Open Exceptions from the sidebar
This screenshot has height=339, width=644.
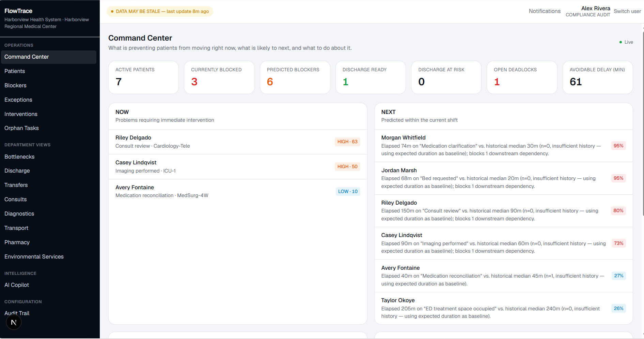click(x=49, y=100)
